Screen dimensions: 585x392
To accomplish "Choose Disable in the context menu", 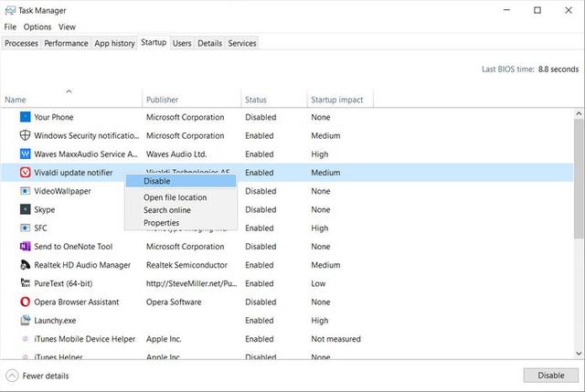I will point(181,181).
